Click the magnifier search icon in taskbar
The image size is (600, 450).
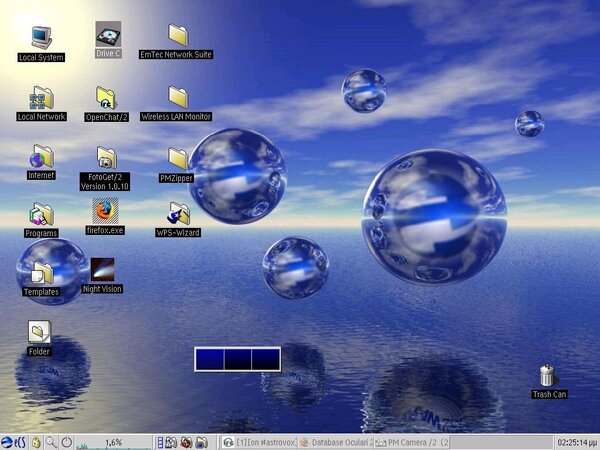coord(51,441)
